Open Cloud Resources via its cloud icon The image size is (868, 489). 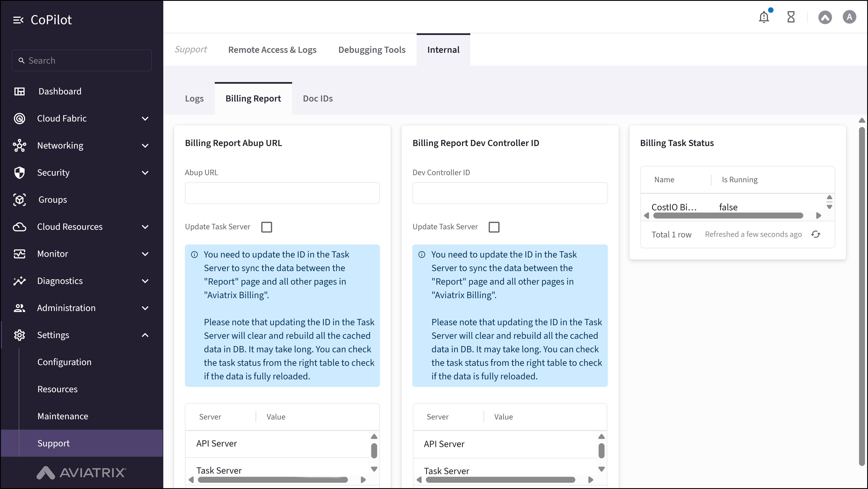tap(20, 226)
